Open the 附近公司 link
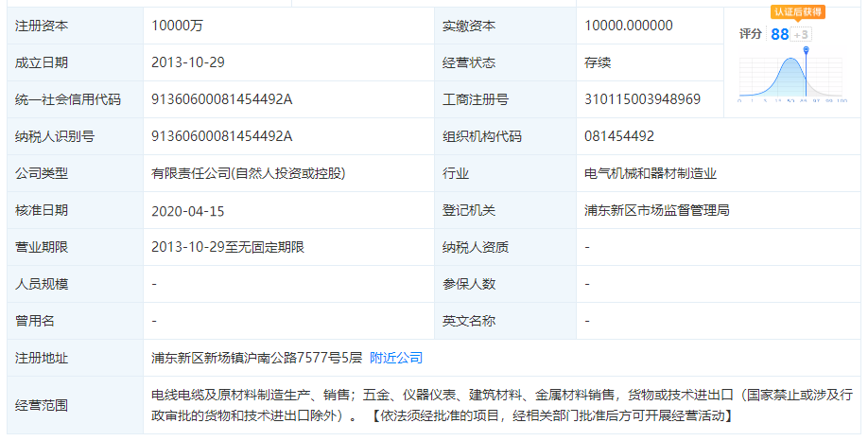868x441 pixels. 396,358
